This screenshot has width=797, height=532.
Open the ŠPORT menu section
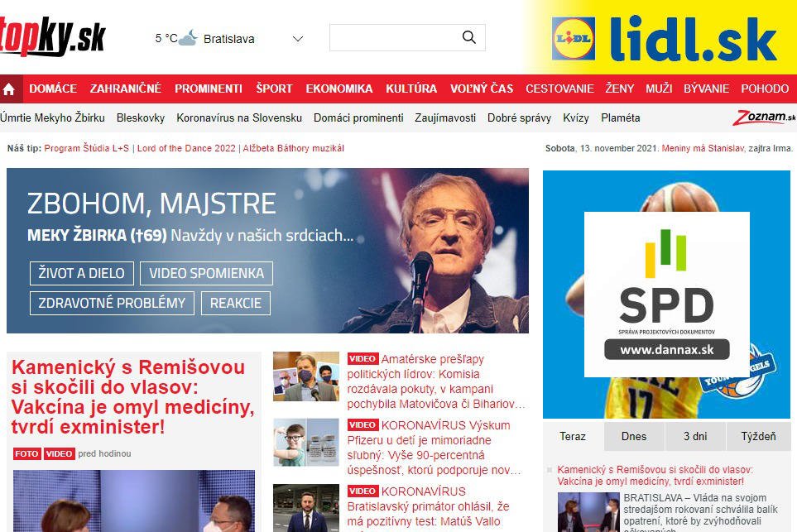coord(274,89)
